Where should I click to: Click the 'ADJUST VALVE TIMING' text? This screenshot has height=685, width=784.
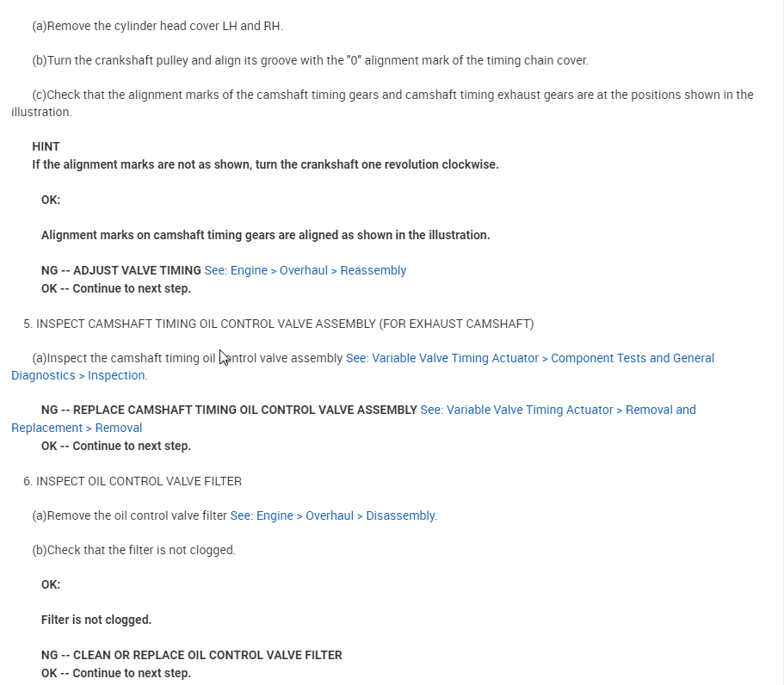[137, 270]
